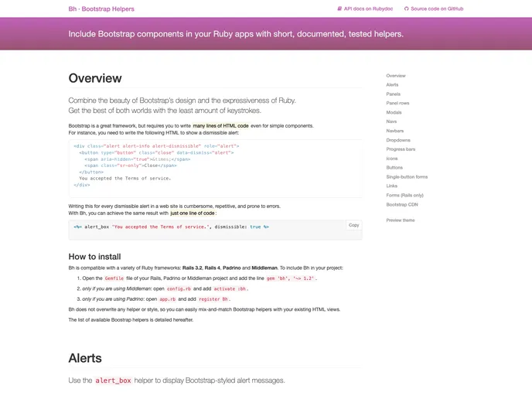Go to Panels section in sidebar
The image size is (532, 396).
[x=394, y=94]
